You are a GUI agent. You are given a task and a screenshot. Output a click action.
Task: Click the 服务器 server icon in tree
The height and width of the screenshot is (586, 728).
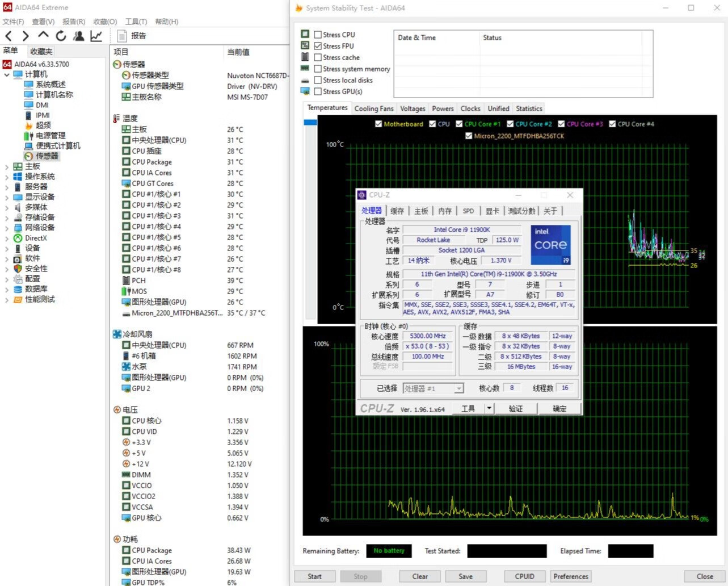click(18, 187)
